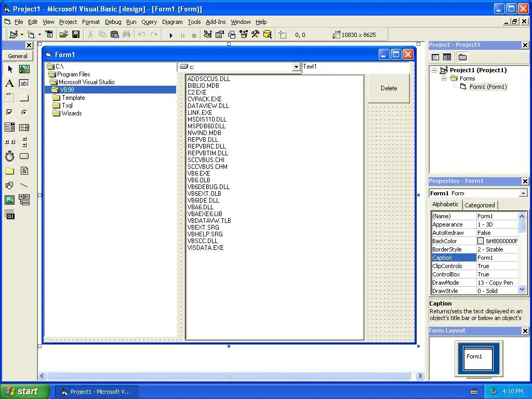Open the Add Form dropdown arrow
Image resolution: width=532 pixels, height=399 pixels.
point(39,35)
